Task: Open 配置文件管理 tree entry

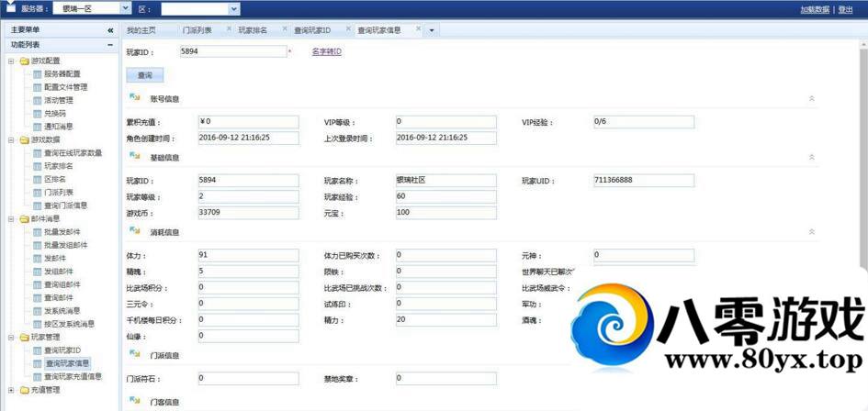Action: (x=65, y=87)
